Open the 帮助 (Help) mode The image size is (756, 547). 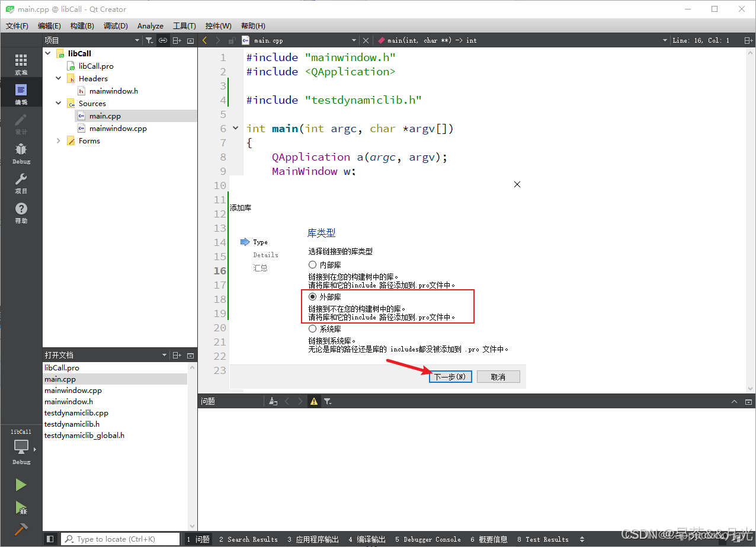pyautogui.click(x=21, y=212)
